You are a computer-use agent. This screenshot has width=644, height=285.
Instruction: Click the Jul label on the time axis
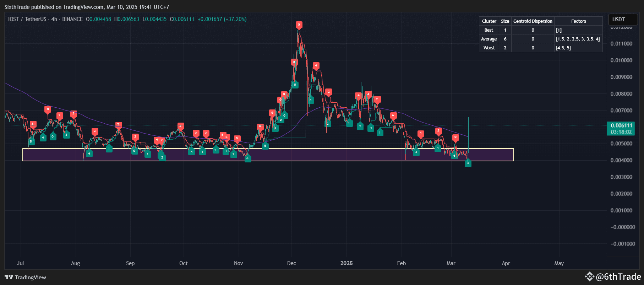[21, 263]
